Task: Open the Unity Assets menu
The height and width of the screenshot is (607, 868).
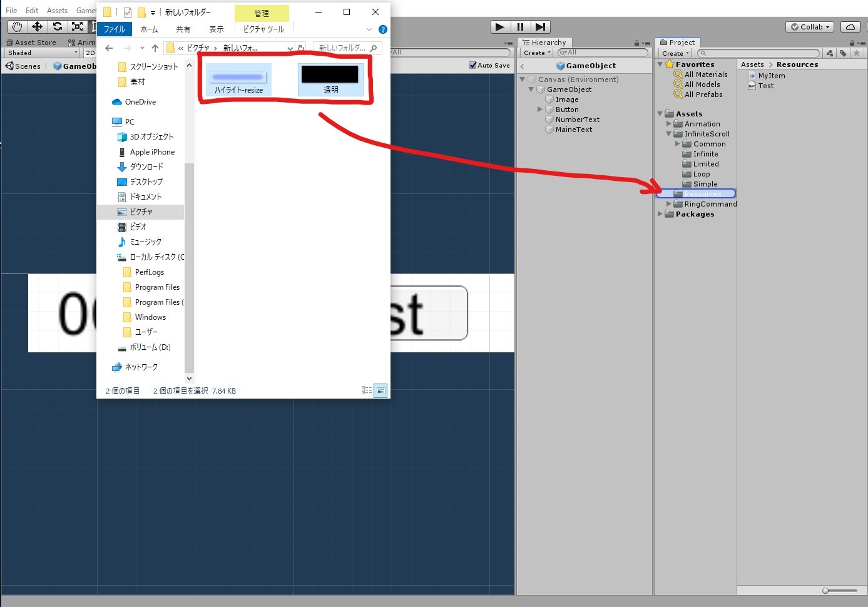Action: [57, 11]
